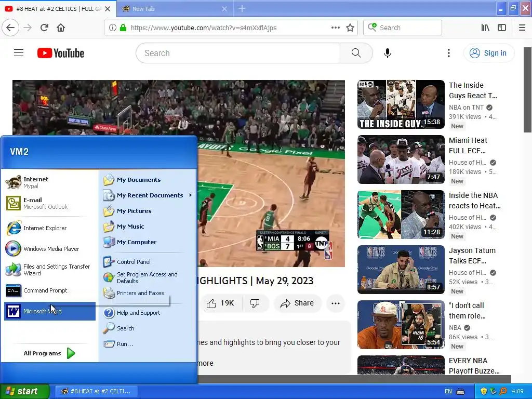Click the page vertical scrollbar thumb
532x399 pixels.
(528, 90)
